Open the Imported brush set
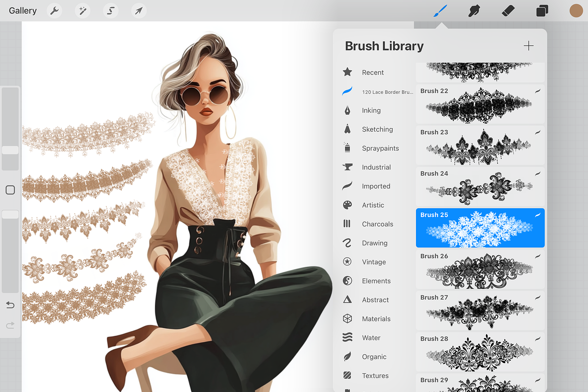The width and height of the screenshot is (588, 392). (x=376, y=186)
